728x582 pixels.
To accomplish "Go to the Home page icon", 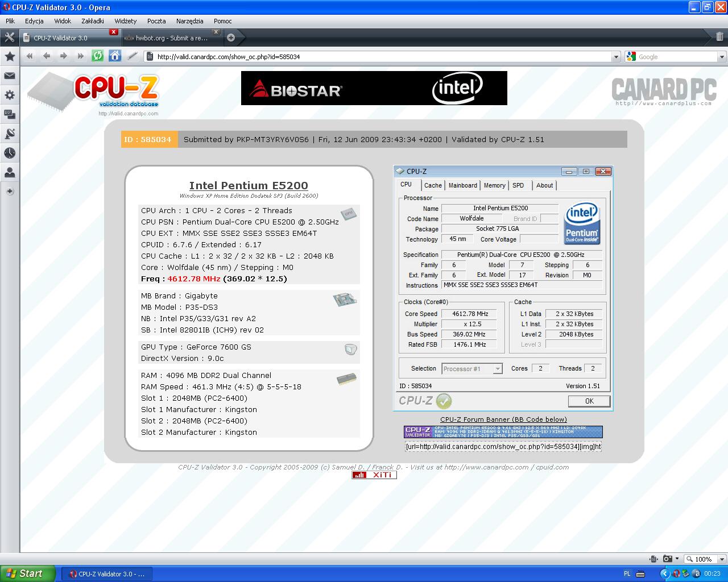I will (115, 56).
